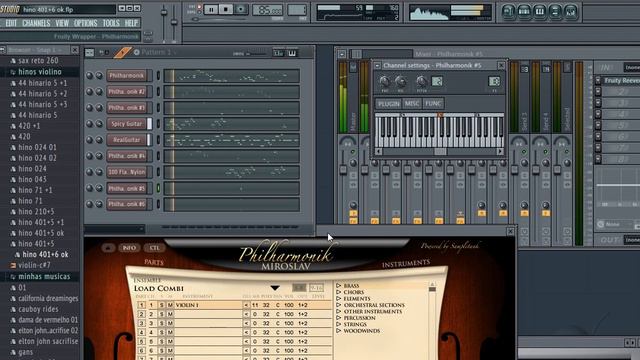Click the master pitch slider

(174, 22)
